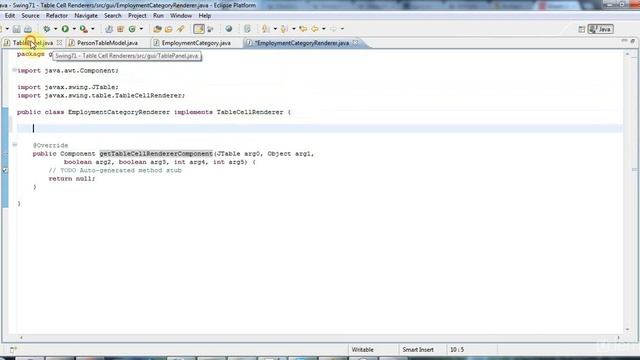Open the Source menu
This screenshot has height=360, width=640.
pos(30,16)
